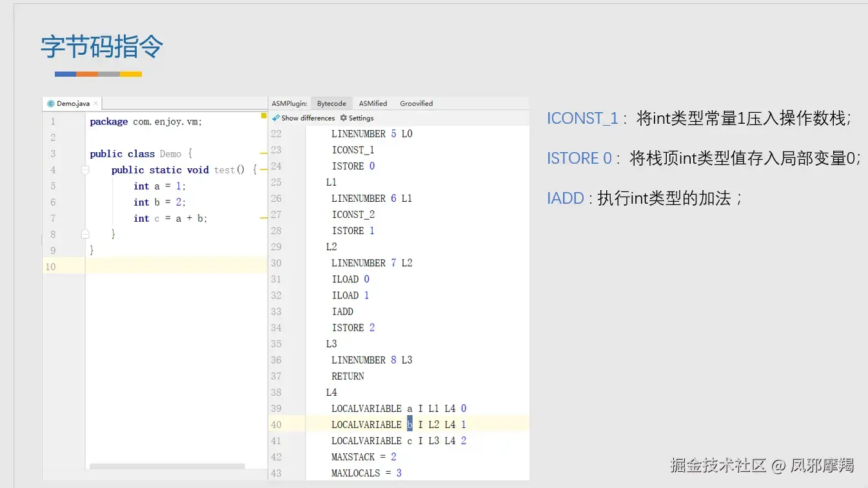
Task: Click 'int a = 1;' code line
Action: pos(159,186)
